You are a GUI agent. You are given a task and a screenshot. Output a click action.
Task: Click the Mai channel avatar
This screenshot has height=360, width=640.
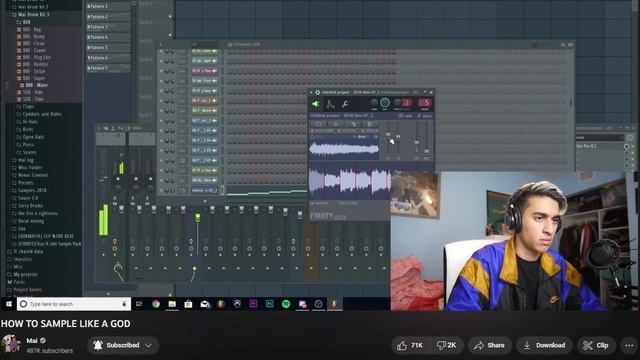[x=11, y=344]
